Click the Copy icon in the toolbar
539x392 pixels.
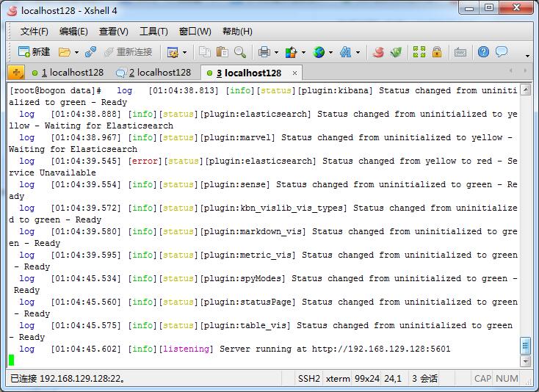(205, 52)
